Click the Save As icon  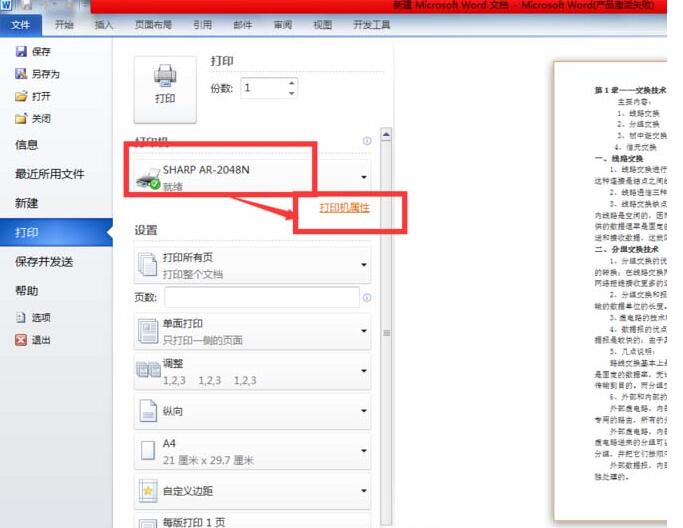pos(21,74)
